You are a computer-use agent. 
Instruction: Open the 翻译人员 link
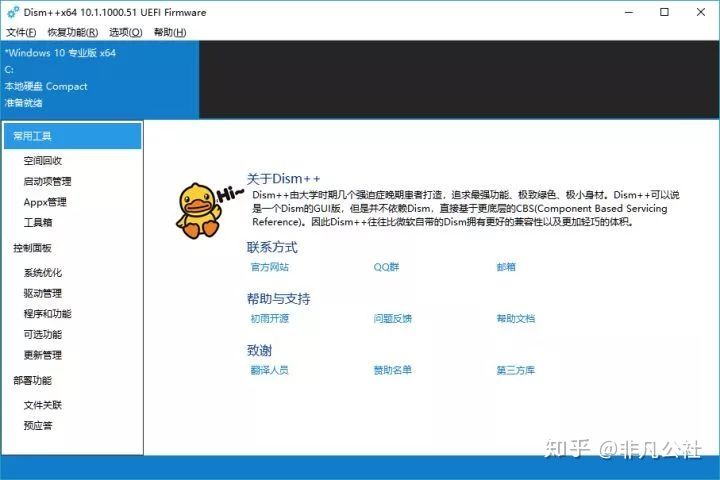(270, 370)
